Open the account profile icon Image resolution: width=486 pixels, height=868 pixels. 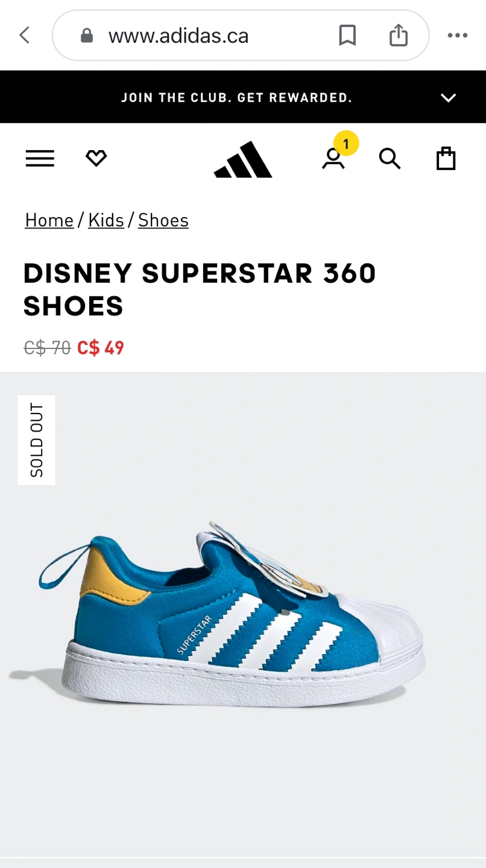[x=333, y=159]
